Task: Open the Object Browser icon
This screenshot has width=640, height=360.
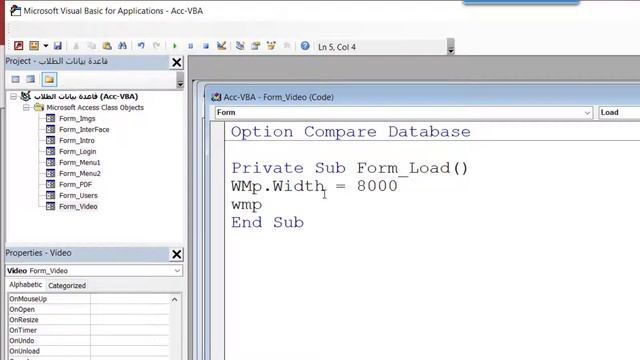Action: (x=271, y=46)
